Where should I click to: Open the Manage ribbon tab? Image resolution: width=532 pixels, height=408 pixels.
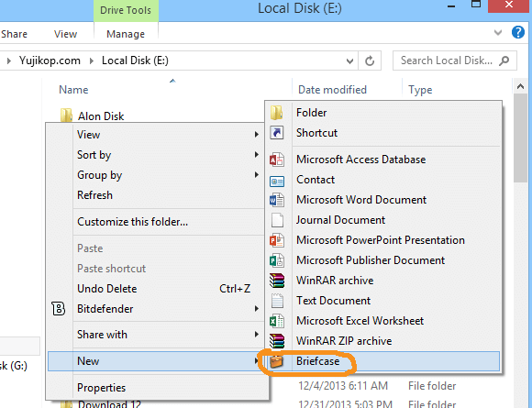pos(126,34)
